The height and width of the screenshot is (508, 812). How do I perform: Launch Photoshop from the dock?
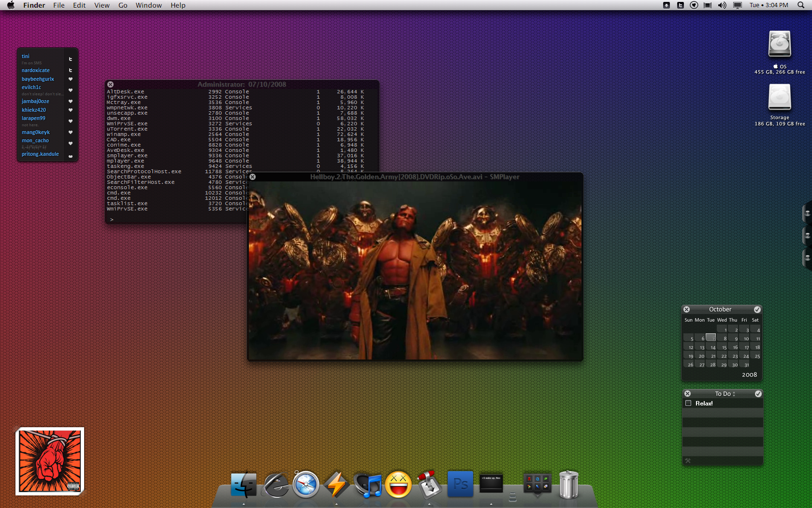click(x=460, y=484)
